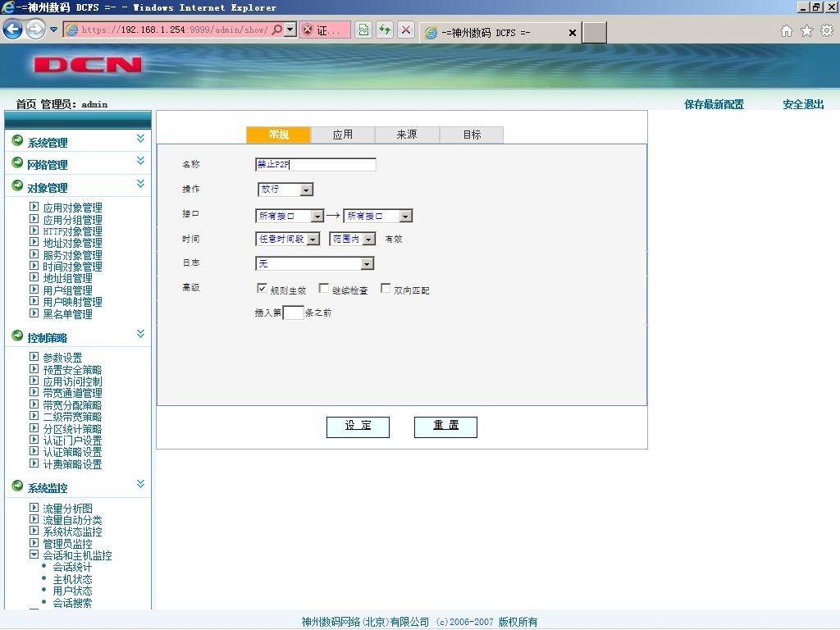This screenshot has height=630, width=840.
Task: Open a new blank browser tab
Action: 595,32
